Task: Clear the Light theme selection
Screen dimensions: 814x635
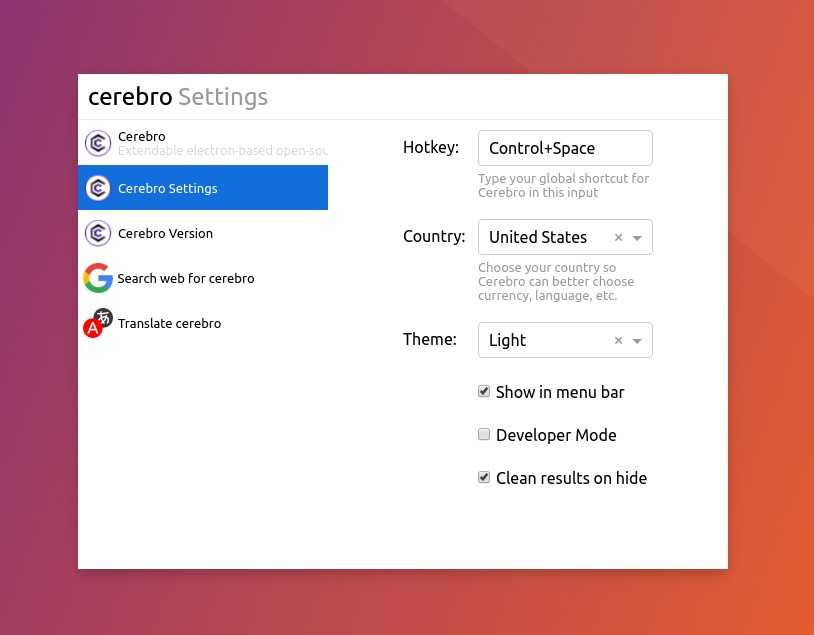Action: pyautogui.click(x=618, y=340)
